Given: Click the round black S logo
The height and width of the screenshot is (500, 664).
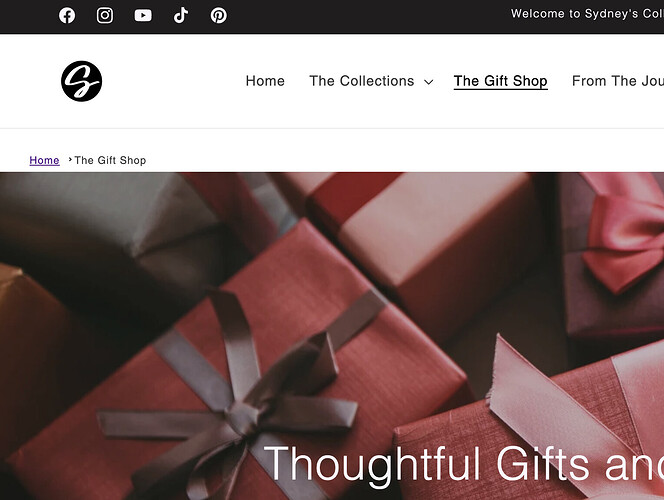Looking at the screenshot, I should point(81,81).
